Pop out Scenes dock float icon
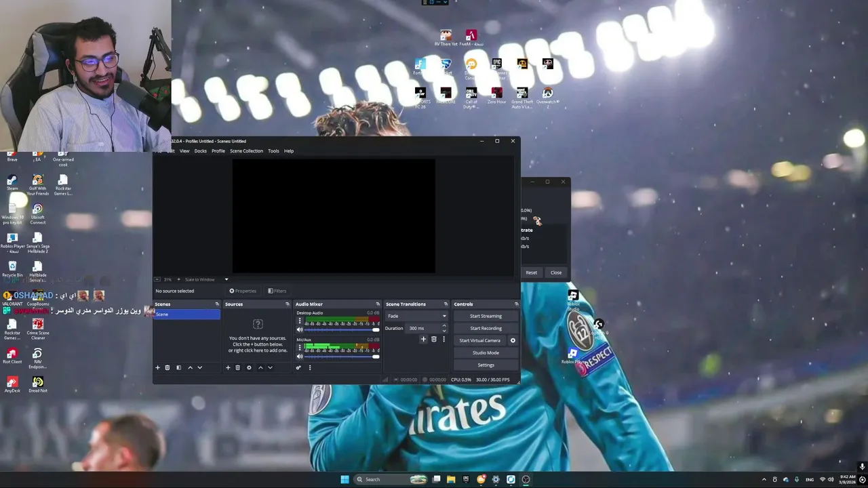This screenshot has height=488, width=868. 217,304
